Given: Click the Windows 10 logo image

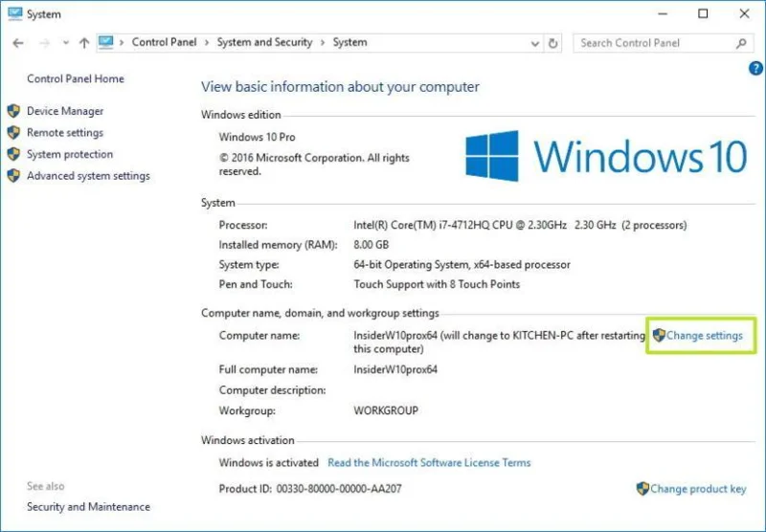Looking at the screenshot, I should 606,156.
